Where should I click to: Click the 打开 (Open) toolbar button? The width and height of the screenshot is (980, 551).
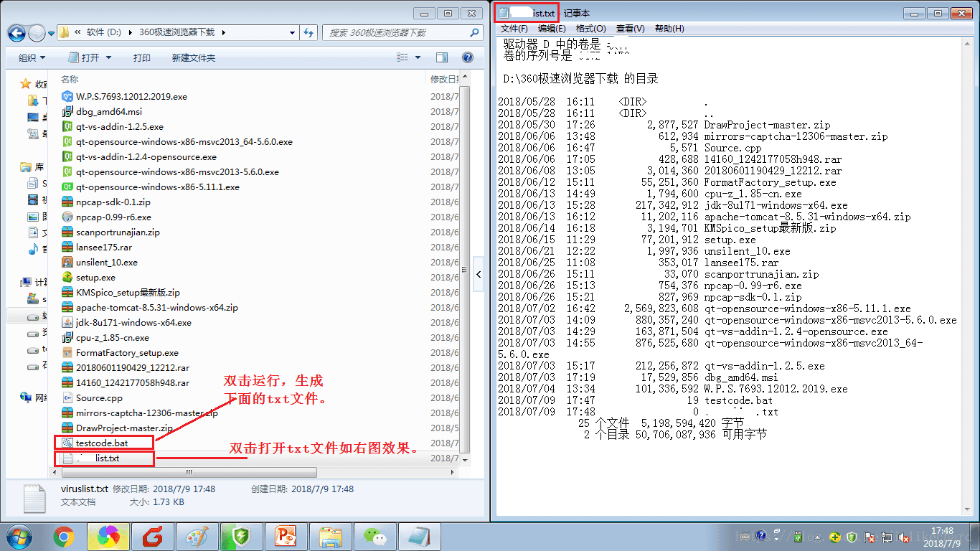(85, 57)
